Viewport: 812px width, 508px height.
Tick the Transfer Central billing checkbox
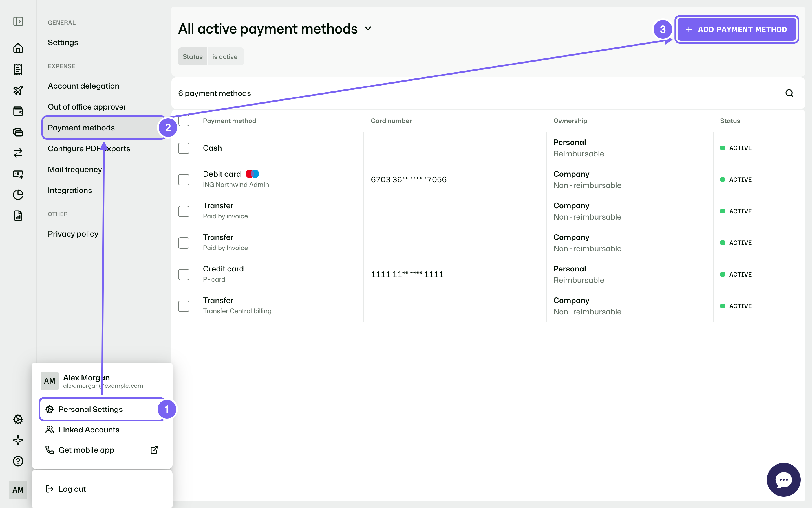coord(184,306)
